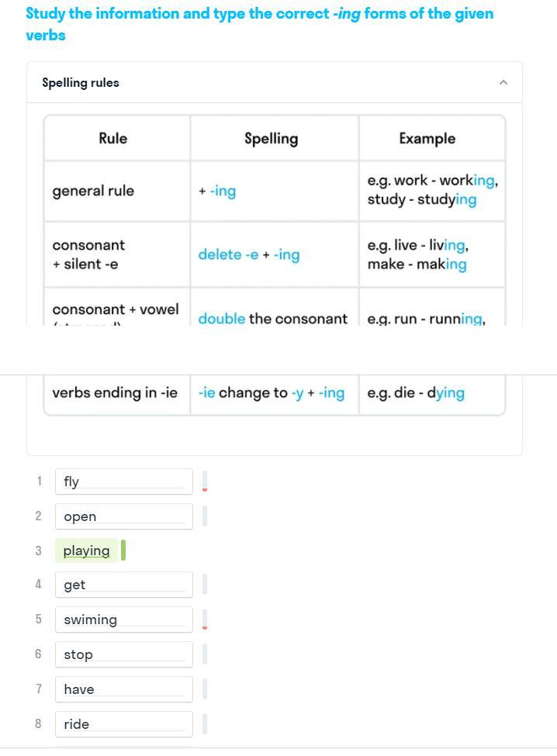
Task: Click the status indicator beside get
Action: pos(205,585)
